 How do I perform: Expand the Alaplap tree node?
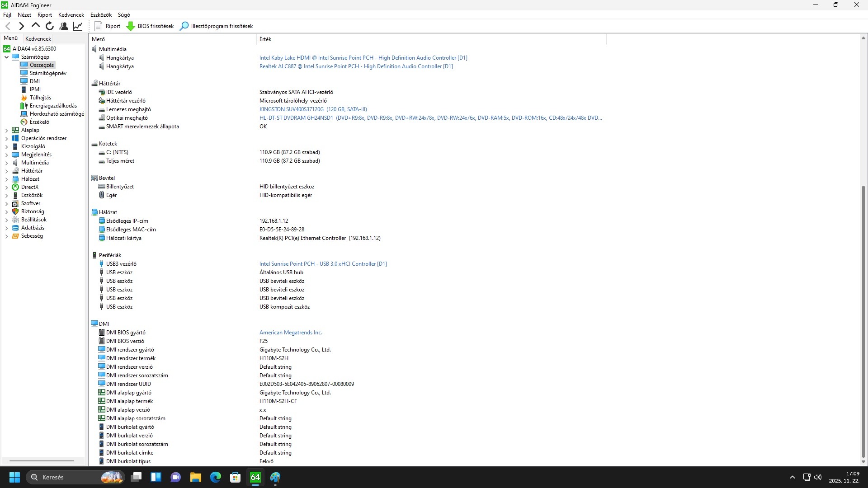point(6,131)
